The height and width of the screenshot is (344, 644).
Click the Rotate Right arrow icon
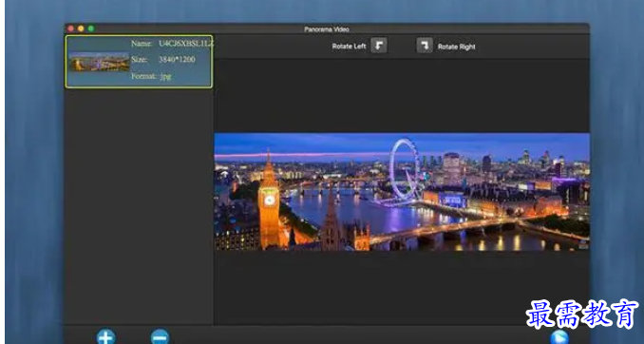point(425,46)
